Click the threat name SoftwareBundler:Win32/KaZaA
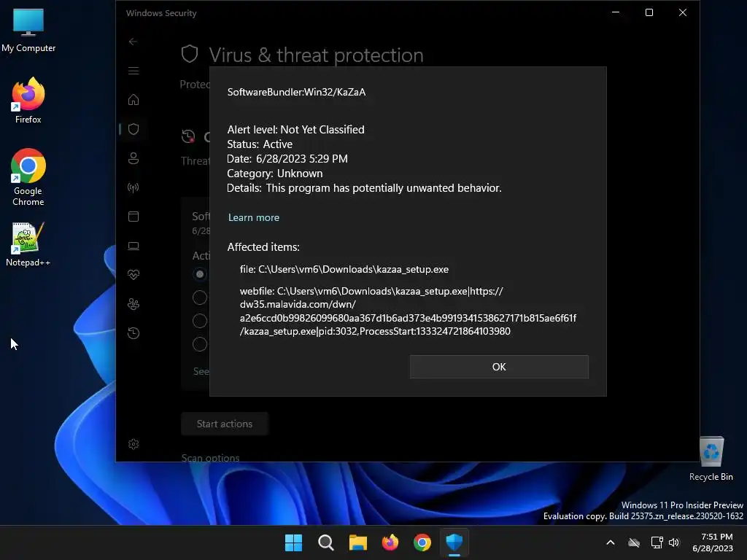 [296, 92]
